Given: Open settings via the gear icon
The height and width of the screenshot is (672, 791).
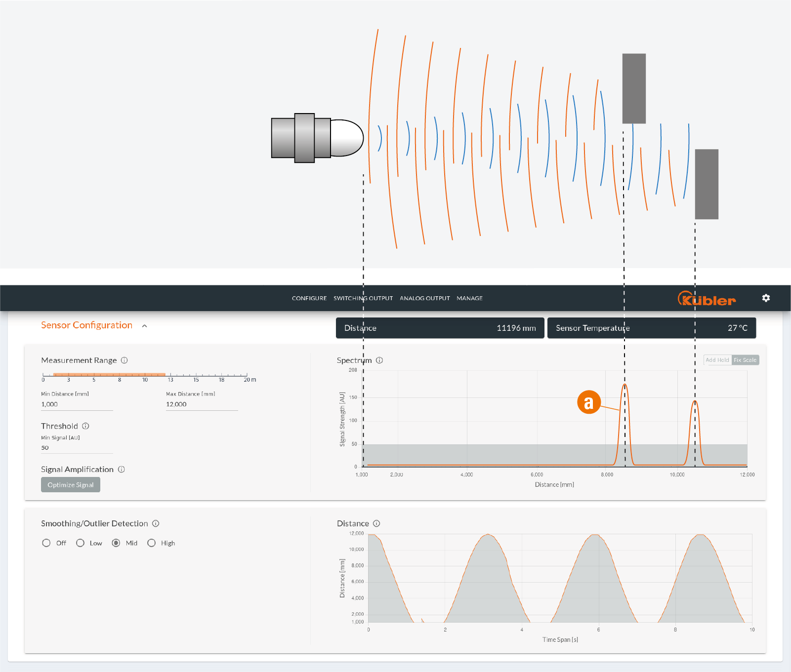Looking at the screenshot, I should tap(766, 298).
